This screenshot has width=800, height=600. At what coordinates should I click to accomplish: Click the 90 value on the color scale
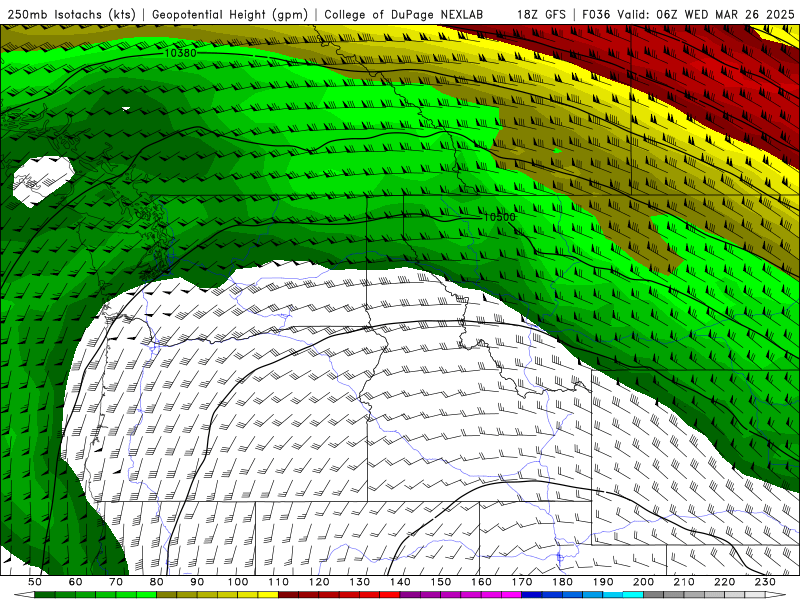[197, 582]
